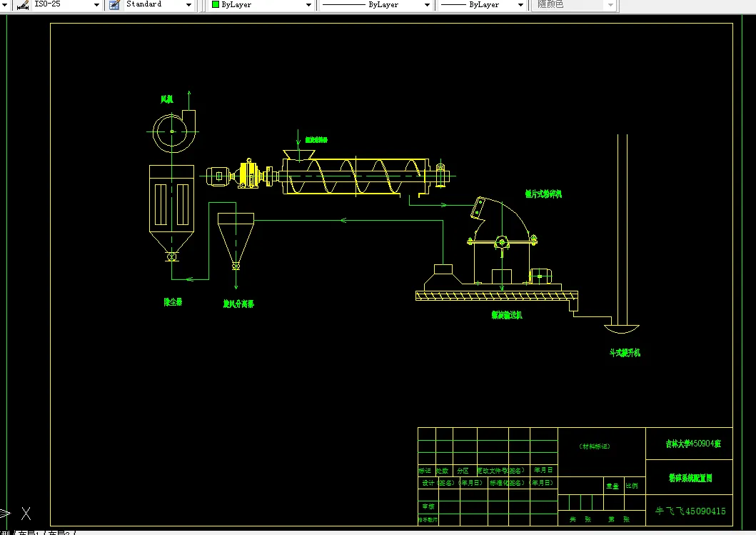The image size is (756, 535).
Task: Click the green ByLayer color swatch
Action: (216, 4)
